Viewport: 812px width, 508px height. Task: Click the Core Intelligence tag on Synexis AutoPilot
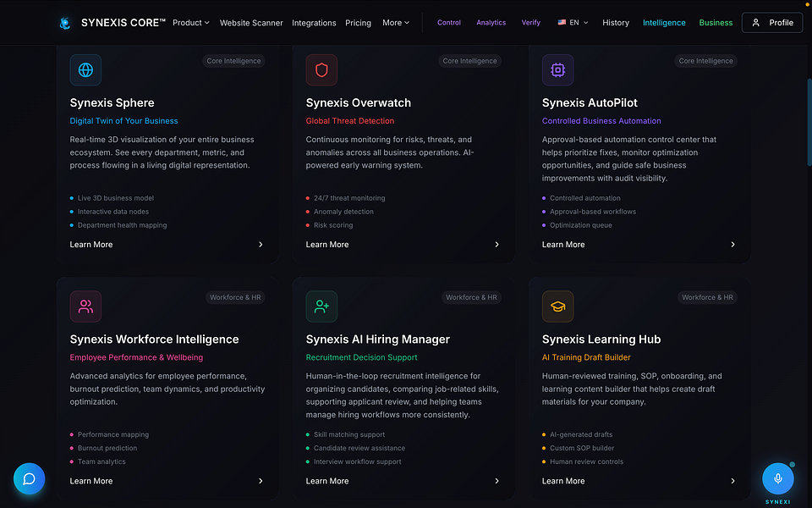click(705, 61)
